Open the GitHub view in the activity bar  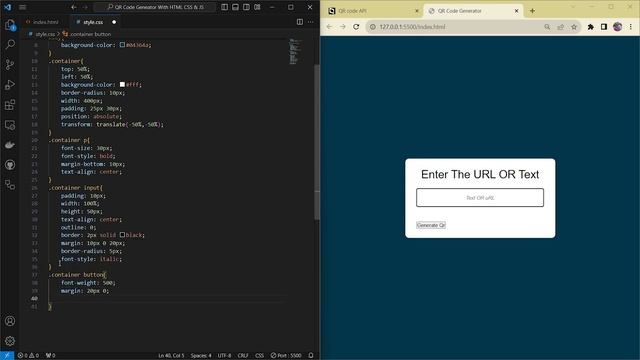point(10,165)
